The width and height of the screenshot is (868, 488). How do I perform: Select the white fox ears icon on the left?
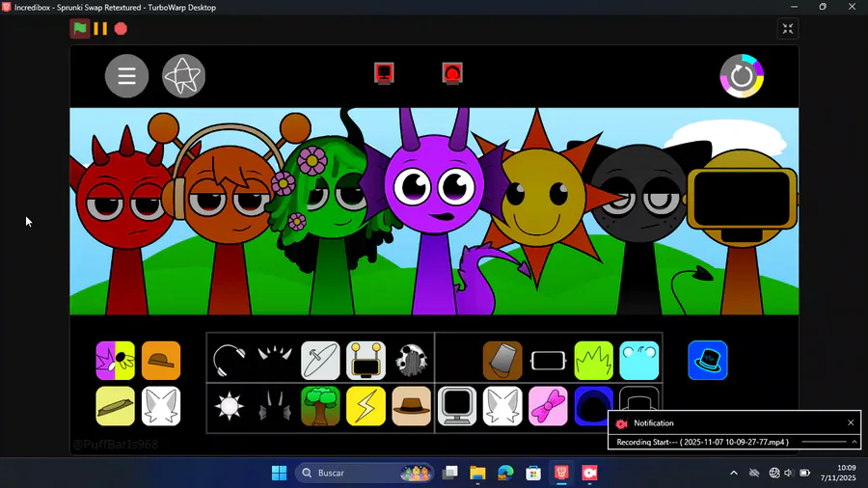161,406
